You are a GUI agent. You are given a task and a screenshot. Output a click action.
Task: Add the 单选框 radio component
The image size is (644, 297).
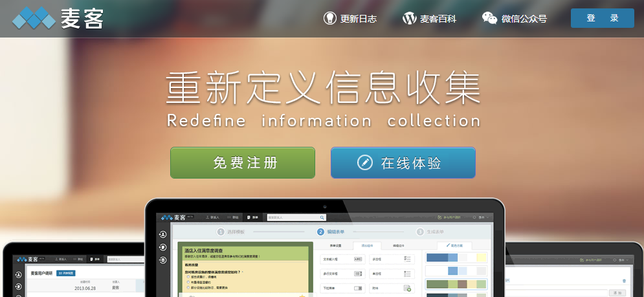click(392, 274)
